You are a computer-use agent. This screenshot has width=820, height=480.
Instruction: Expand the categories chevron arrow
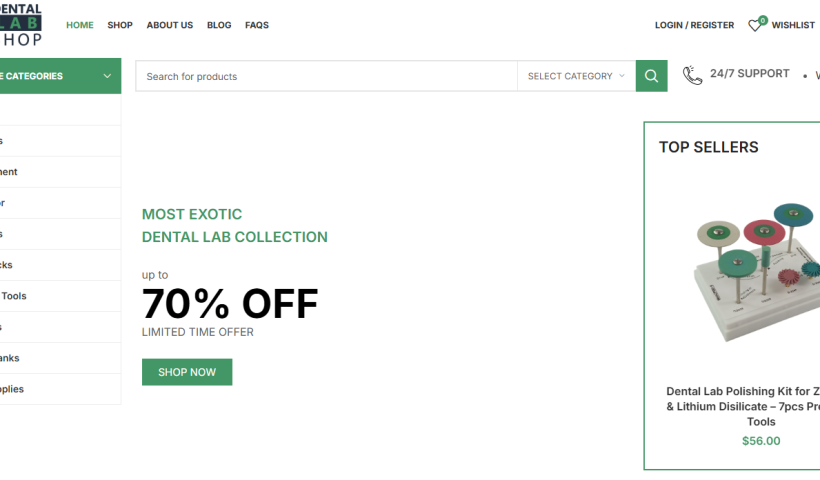pos(107,76)
